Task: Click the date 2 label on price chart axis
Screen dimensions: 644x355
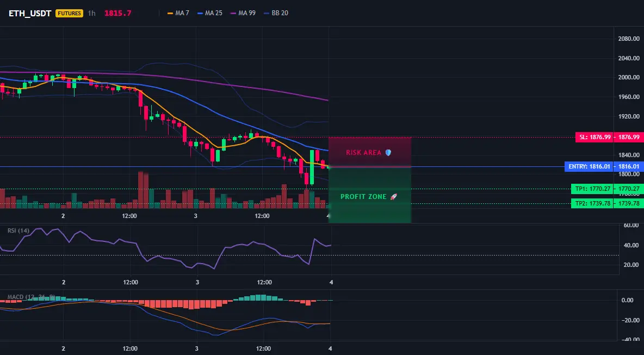Action: 63,216
